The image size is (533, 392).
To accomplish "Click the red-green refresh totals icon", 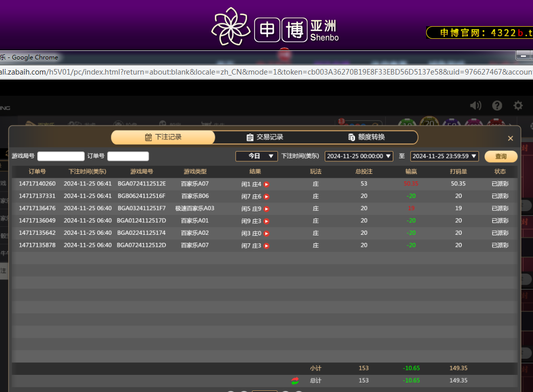I will pyautogui.click(x=295, y=381).
